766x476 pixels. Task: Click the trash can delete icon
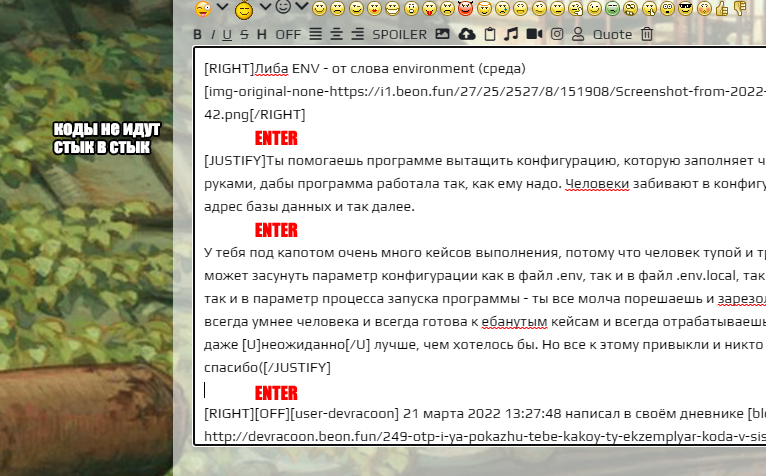click(647, 34)
